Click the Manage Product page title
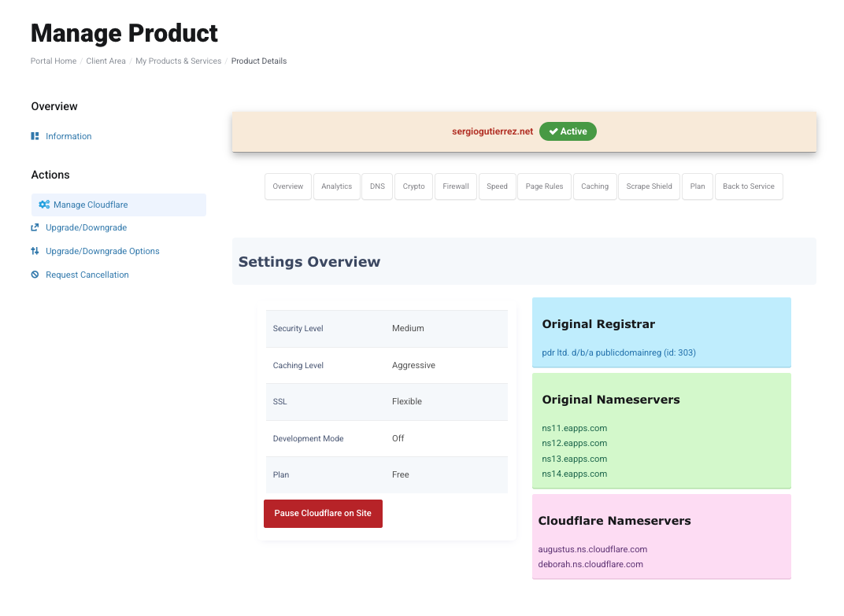Screen dimensions: 844x616 124,33
